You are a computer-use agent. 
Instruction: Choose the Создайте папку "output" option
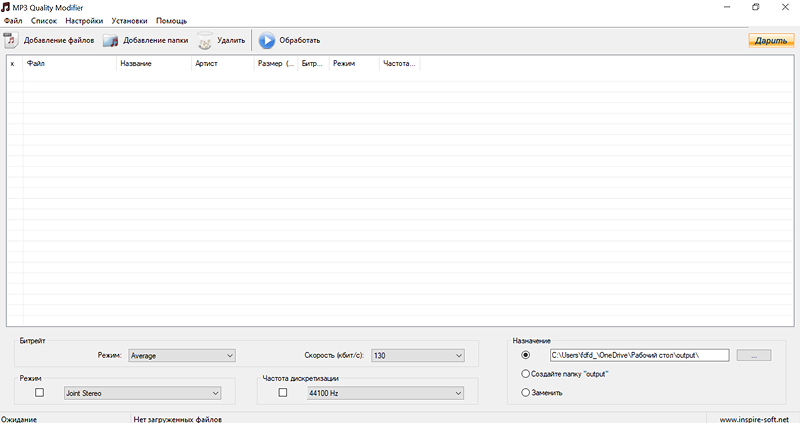click(x=526, y=374)
